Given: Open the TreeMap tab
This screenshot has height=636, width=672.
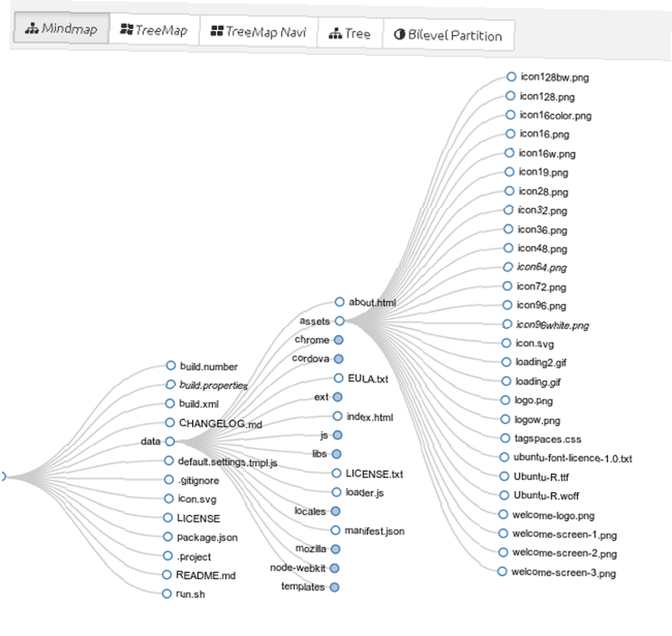Looking at the screenshot, I should point(154,30).
